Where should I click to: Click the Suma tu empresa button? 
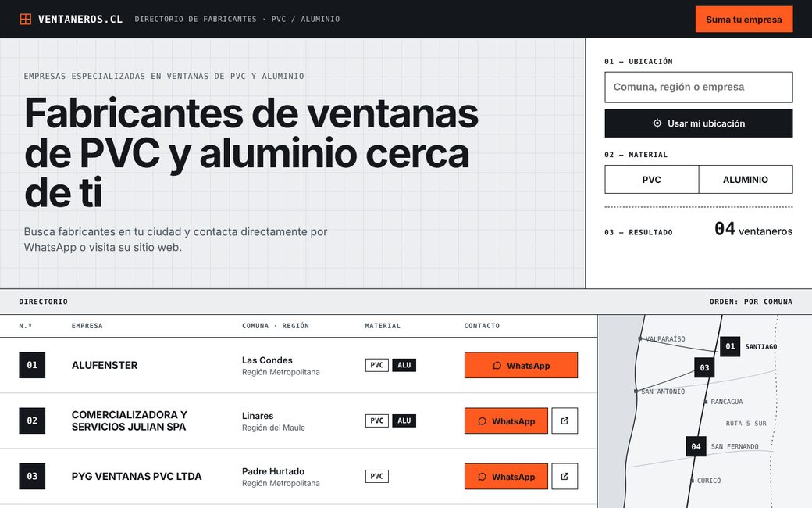[x=743, y=20]
